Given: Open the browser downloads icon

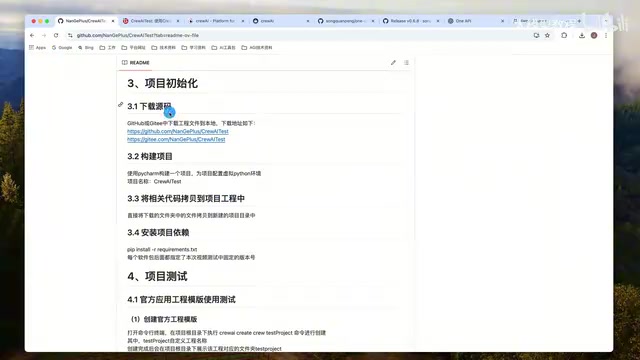Looking at the screenshot, I should (582, 36).
